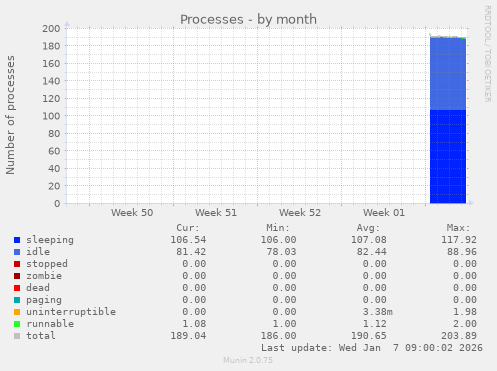The image size is (497, 371).
Task: Click idle maximum value 88.96
Action: click(462, 252)
